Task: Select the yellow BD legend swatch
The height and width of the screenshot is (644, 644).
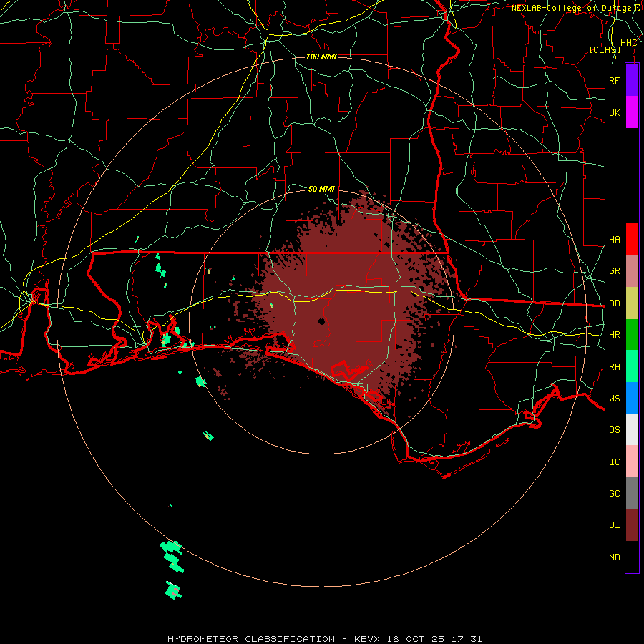Action: click(632, 303)
